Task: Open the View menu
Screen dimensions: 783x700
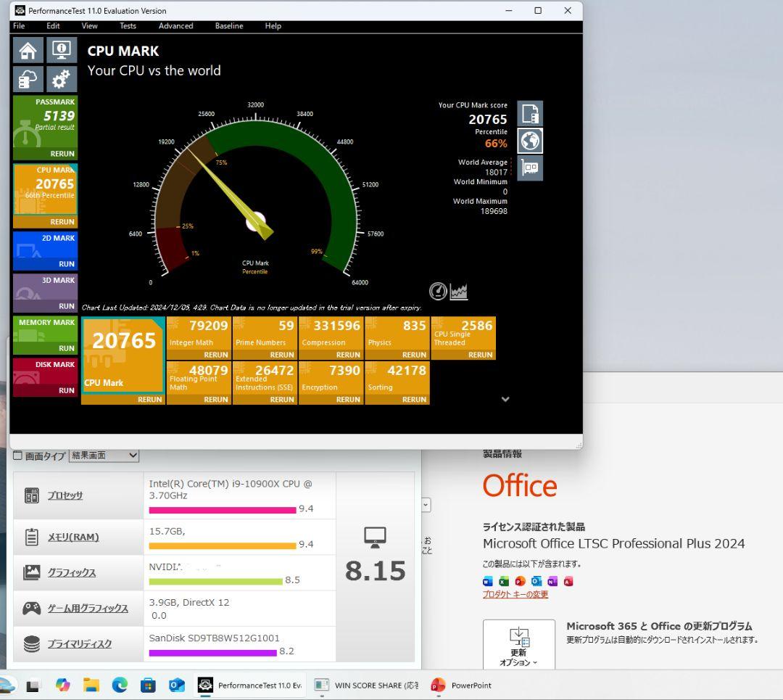Action: tap(89, 26)
